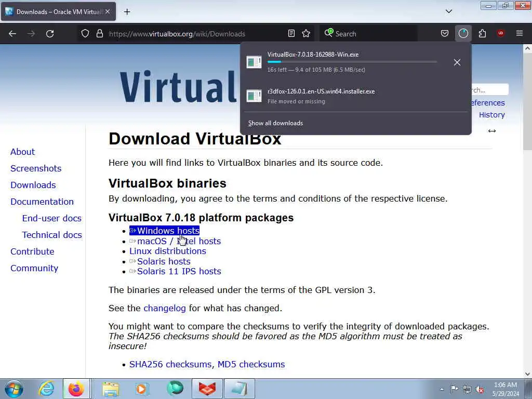Open a new browser tab
This screenshot has height=399, width=532.
(127, 12)
